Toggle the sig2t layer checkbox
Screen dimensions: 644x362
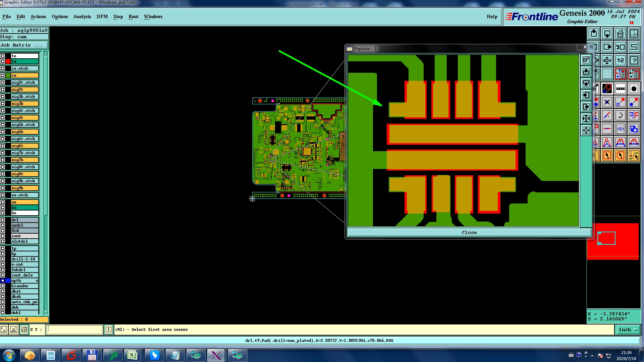[3, 89]
